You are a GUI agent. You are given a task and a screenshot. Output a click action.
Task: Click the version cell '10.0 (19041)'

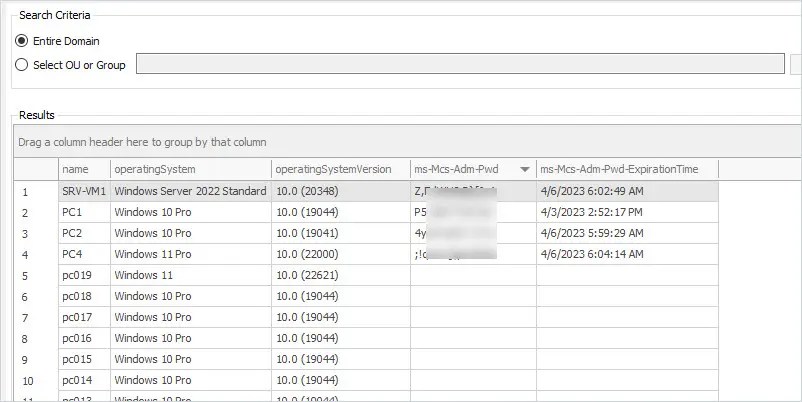coord(341,233)
